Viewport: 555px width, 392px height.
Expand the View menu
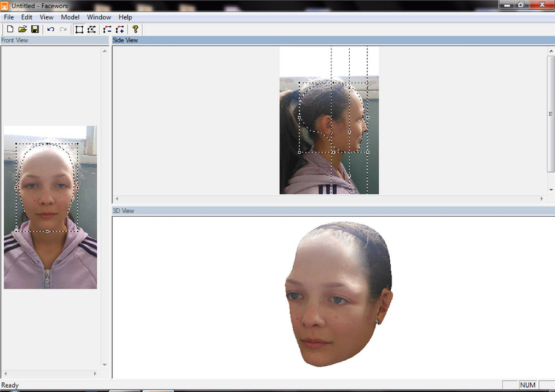[47, 17]
